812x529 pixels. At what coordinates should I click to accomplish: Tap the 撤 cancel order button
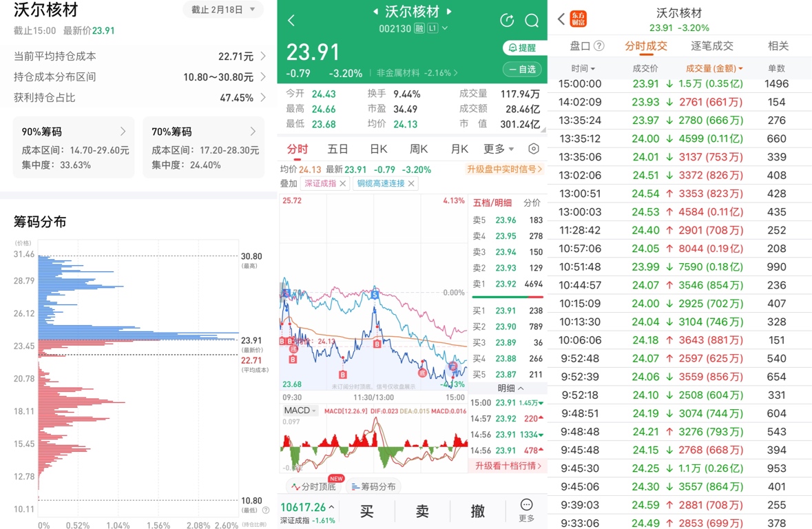477,511
